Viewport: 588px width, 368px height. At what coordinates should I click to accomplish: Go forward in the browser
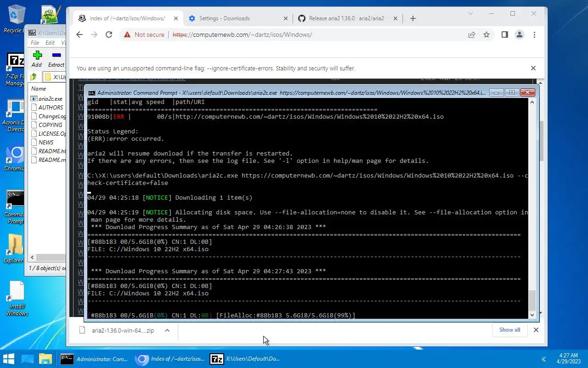94,34
